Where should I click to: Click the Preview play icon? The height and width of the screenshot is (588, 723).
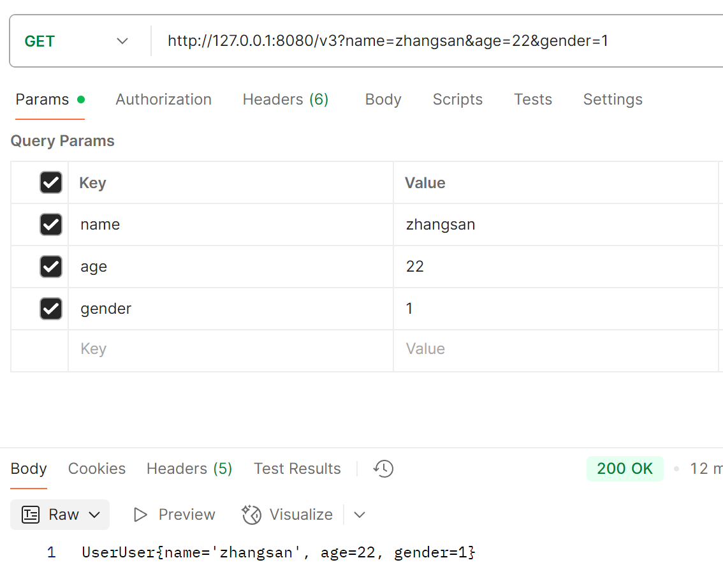click(141, 515)
